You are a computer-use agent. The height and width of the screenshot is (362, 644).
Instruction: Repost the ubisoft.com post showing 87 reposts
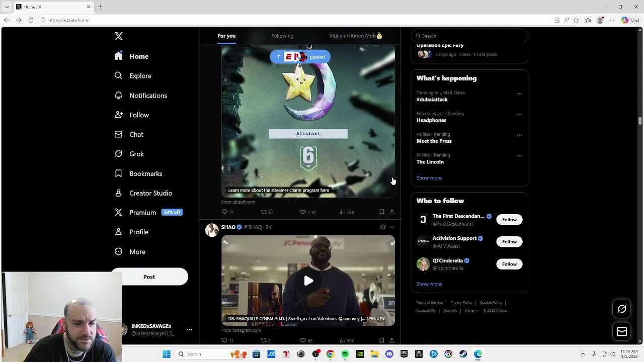[x=267, y=212]
